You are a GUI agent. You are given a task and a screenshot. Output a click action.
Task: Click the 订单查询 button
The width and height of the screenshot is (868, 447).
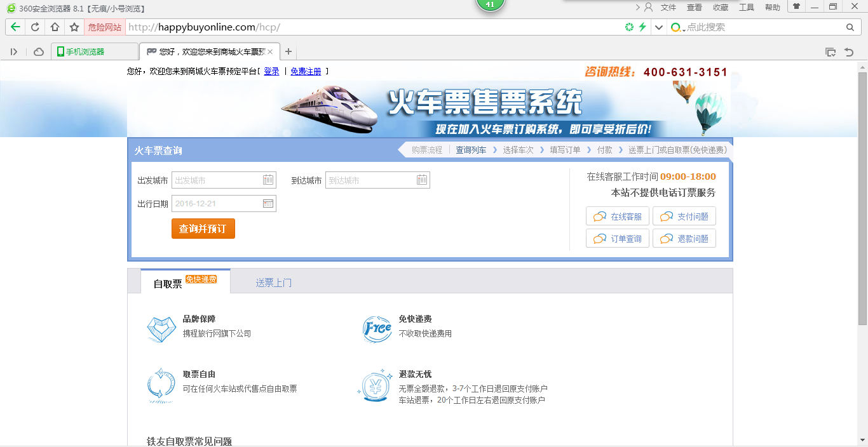(618, 239)
